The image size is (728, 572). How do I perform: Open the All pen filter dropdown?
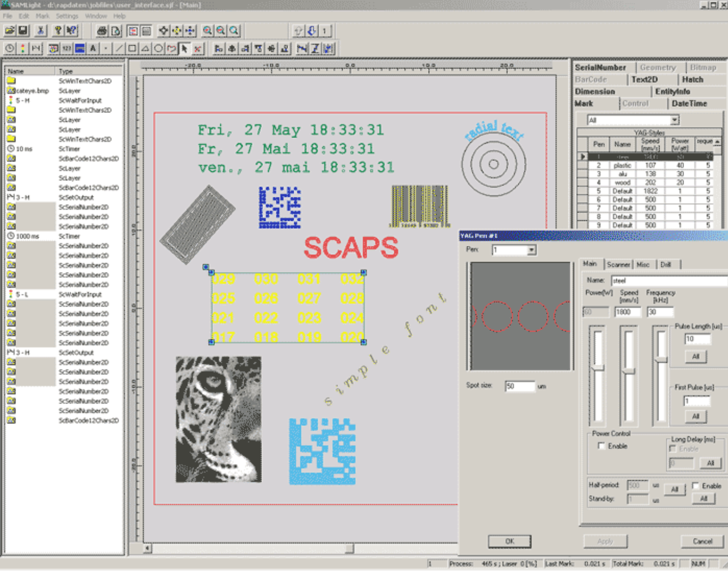(x=674, y=120)
